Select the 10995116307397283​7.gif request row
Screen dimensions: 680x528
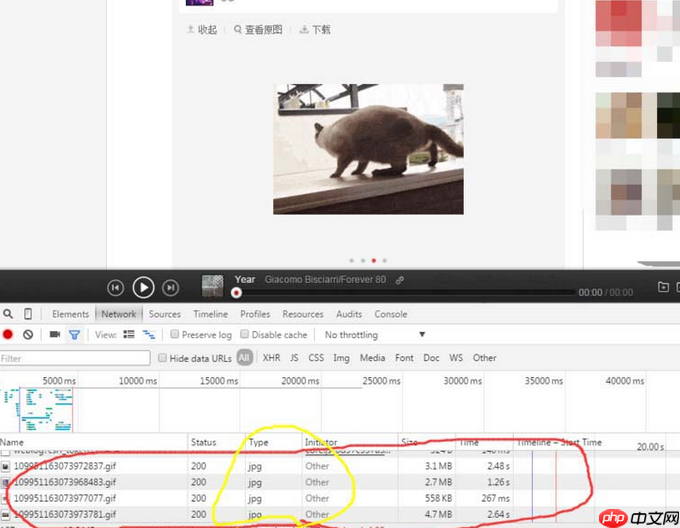(58, 465)
